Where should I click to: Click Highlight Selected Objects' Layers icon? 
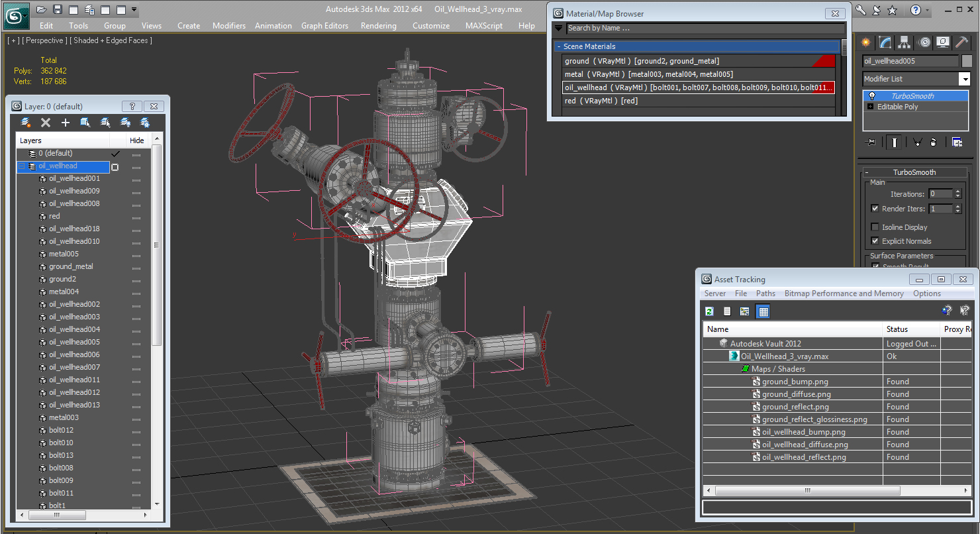[x=105, y=123]
